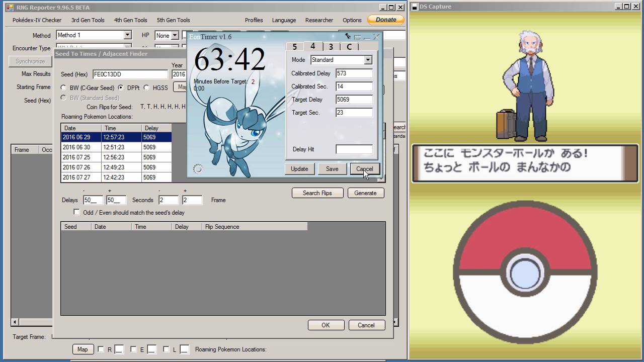Click the Seconds minus input field

[169, 200]
